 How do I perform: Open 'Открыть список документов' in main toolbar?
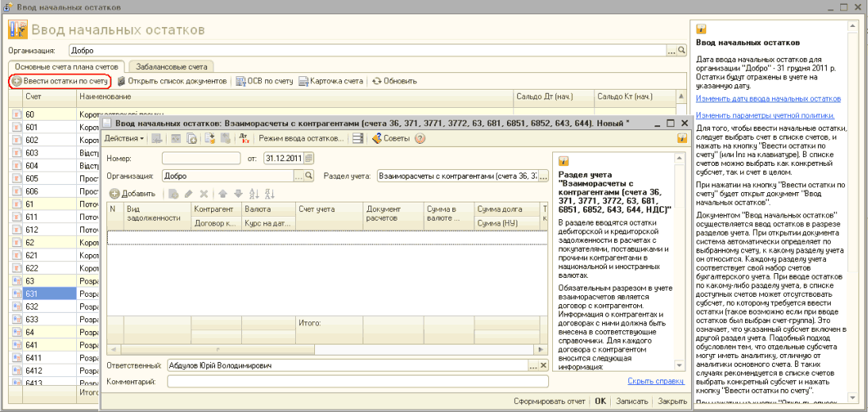coord(171,81)
